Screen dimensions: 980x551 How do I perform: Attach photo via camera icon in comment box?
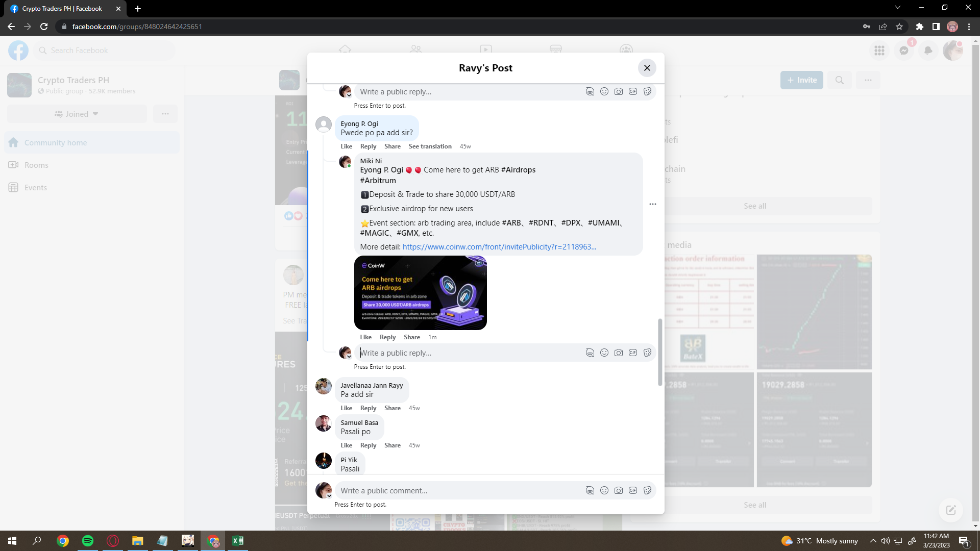tap(618, 490)
